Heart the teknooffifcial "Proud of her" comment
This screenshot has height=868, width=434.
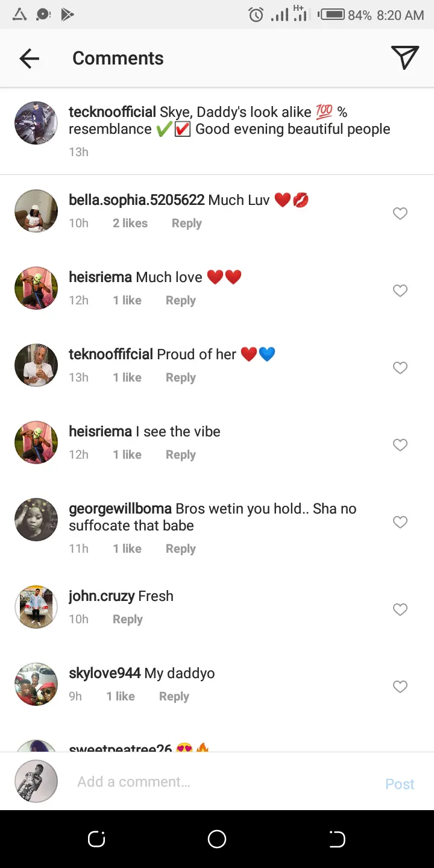point(400,368)
